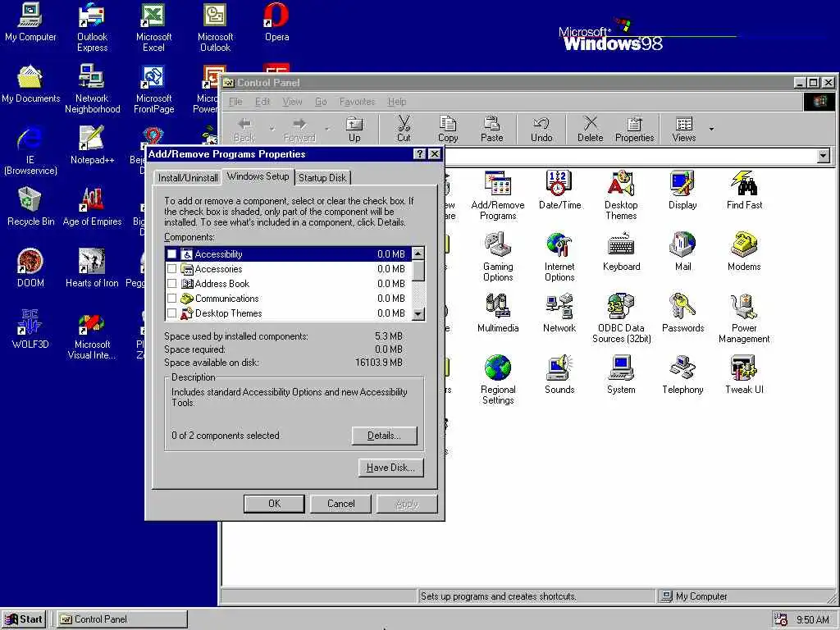Select Network Neighborhood desktop icon
840x630 pixels.
coord(92,89)
